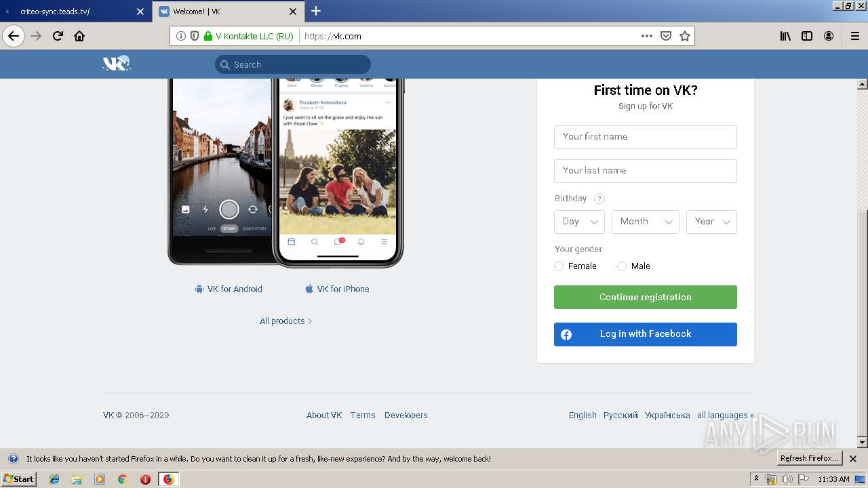Screen dimensions: 868x488
Task: Click the VK Search box
Action: (x=293, y=64)
